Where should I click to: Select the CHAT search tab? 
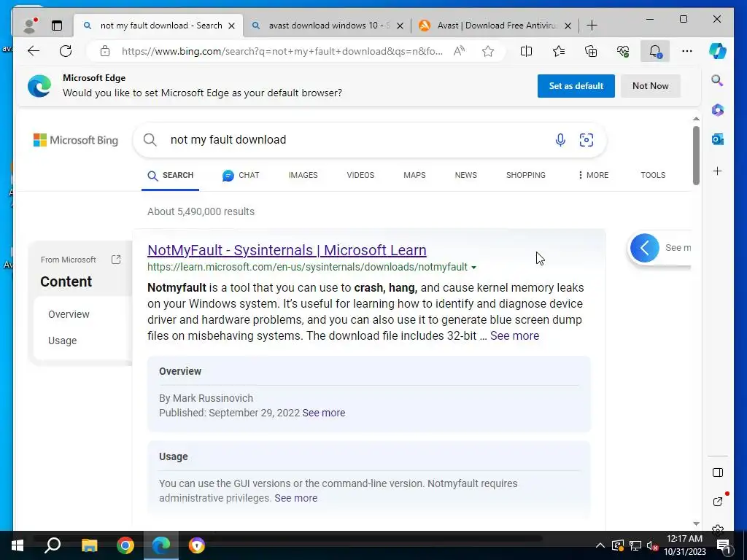pyautogui.click(x=241, y=175)
